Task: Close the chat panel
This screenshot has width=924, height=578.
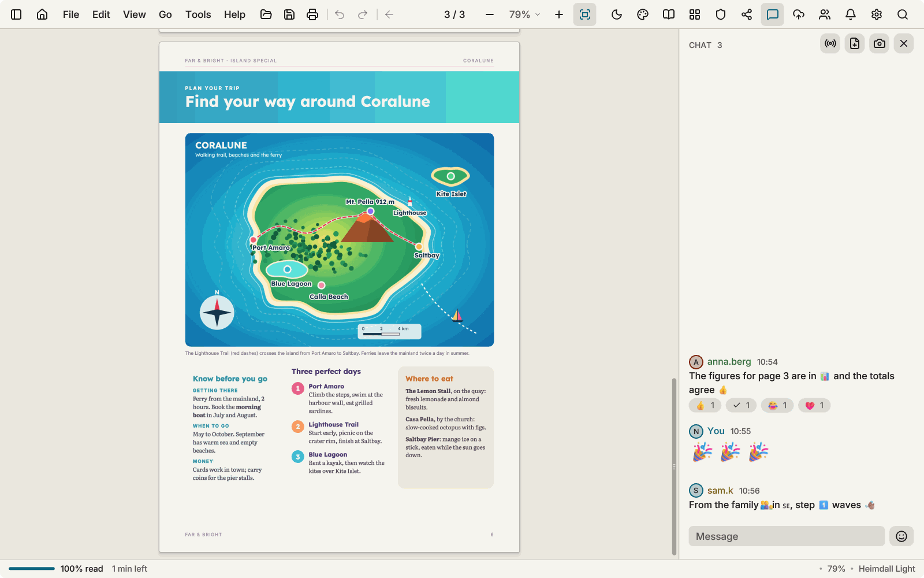Action: [904, 43]
